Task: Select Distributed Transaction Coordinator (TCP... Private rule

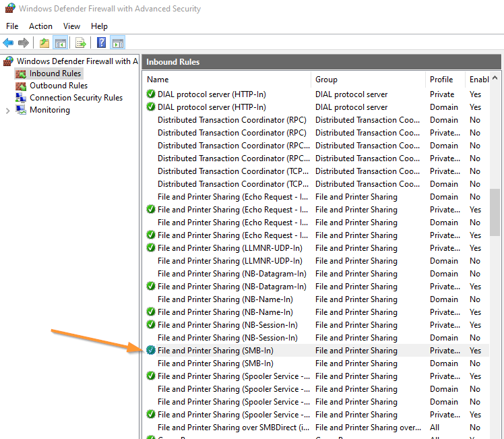Action: (317, 171)
